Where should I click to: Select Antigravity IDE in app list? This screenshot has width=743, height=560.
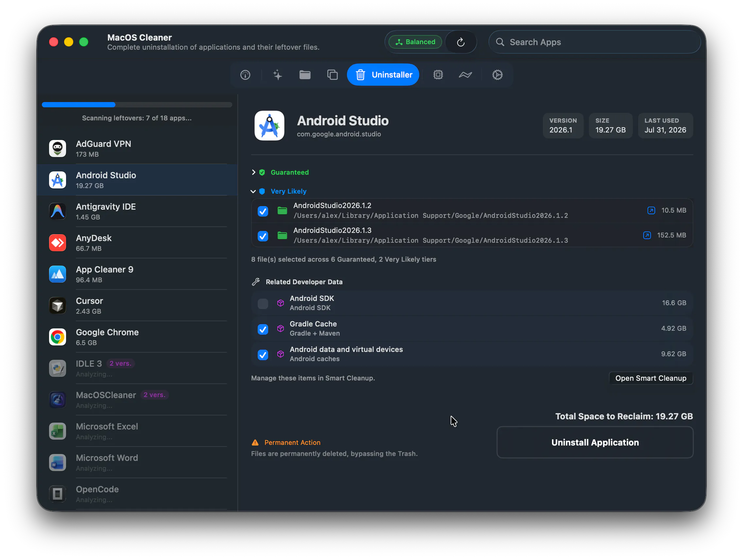[x=137, y=211]
